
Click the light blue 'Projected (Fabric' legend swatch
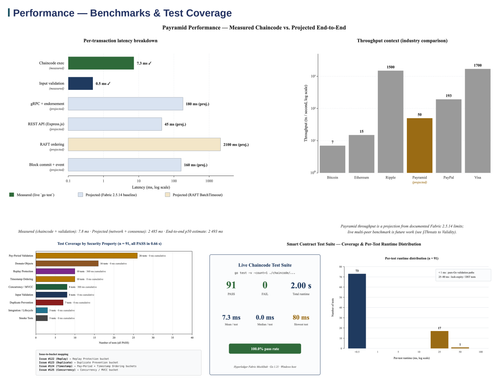[80, 195]
